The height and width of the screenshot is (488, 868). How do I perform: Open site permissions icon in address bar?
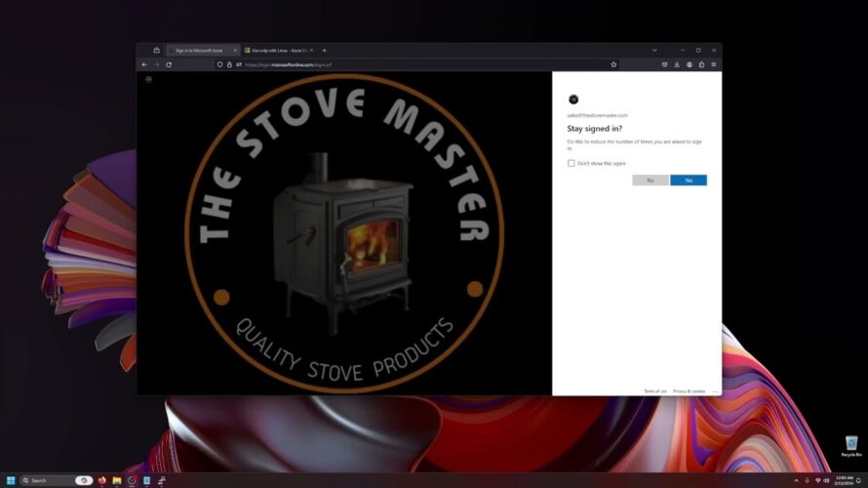click(x=239, y=64)
